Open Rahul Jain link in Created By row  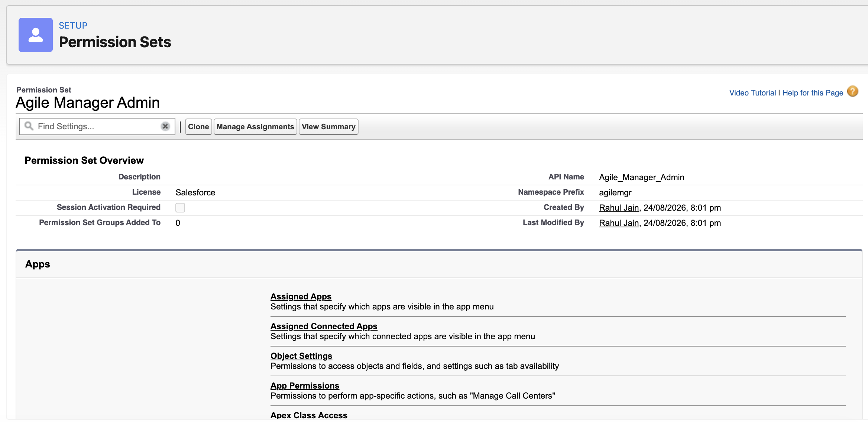coord(619,208)
